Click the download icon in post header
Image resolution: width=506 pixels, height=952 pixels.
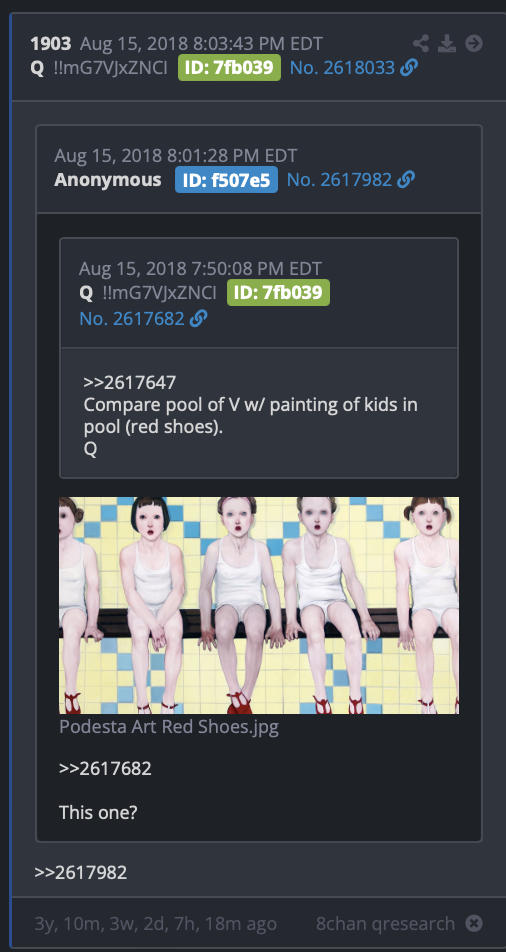447,43
